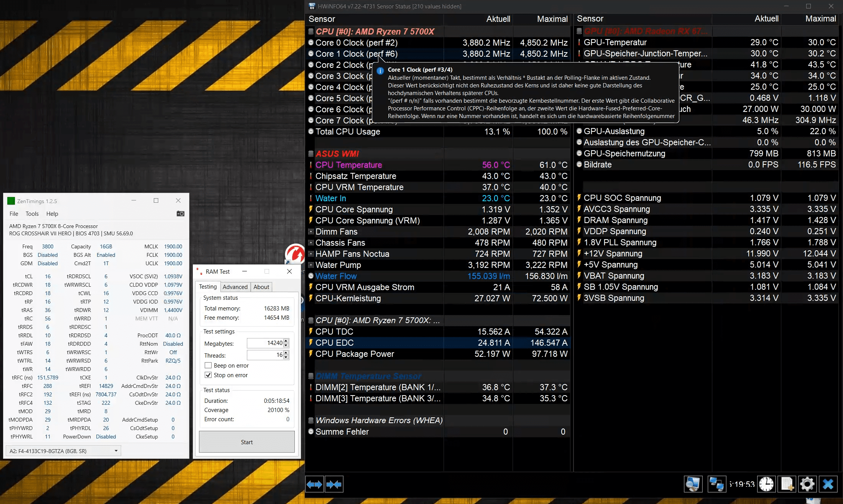The width and height of the screenshot is (843, 504).
Task: Click the lightning icon beside DRAM Spannung
Action: pyautogui.click(x=579, y=220)
